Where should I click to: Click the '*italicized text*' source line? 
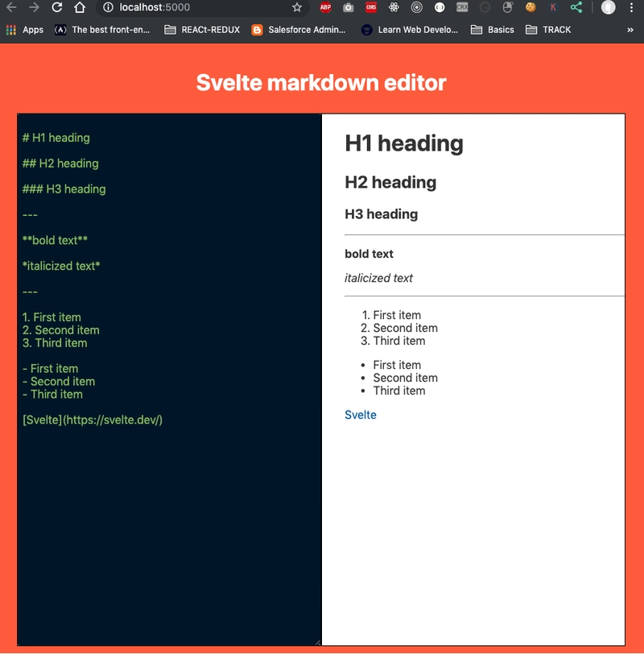click(x=61, y=266)
